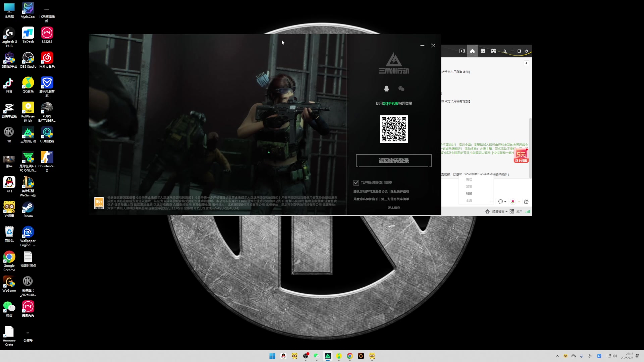The height and width of the screenshot is (362, 644).
Task: Select 三角洲行动 desktop shortcut
Action: pyautogui.click(x=28, y=135)
